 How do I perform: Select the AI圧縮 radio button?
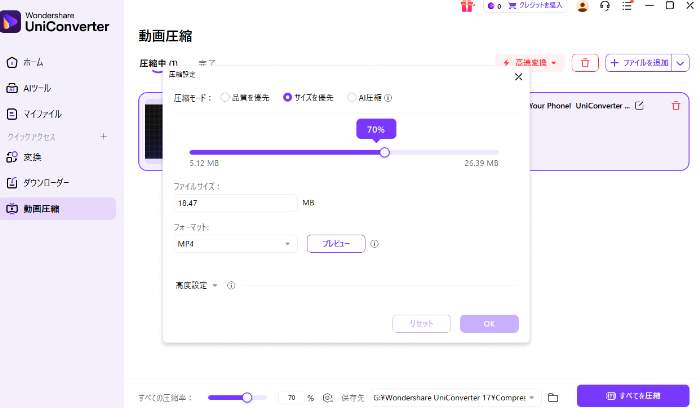click(x=352, y=98)
